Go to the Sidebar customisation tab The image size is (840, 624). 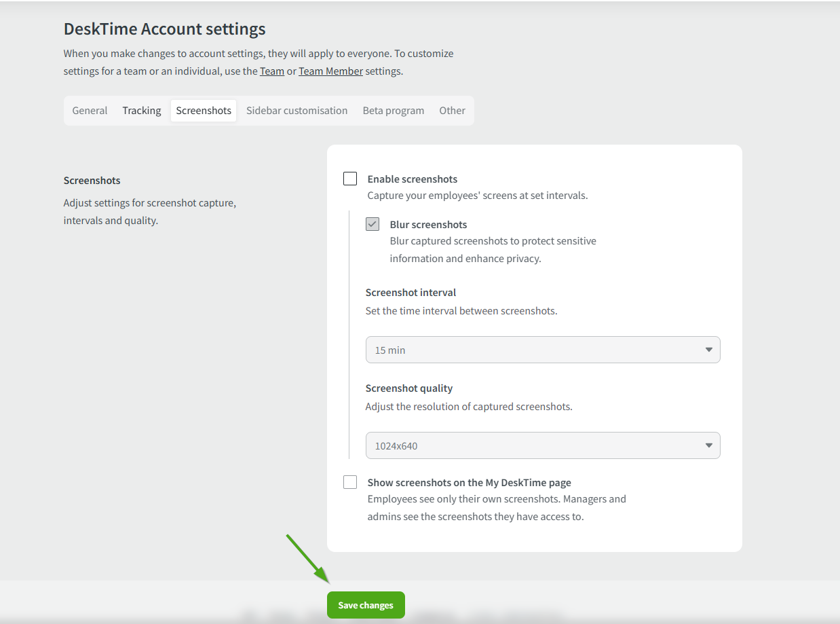point(297,111)
